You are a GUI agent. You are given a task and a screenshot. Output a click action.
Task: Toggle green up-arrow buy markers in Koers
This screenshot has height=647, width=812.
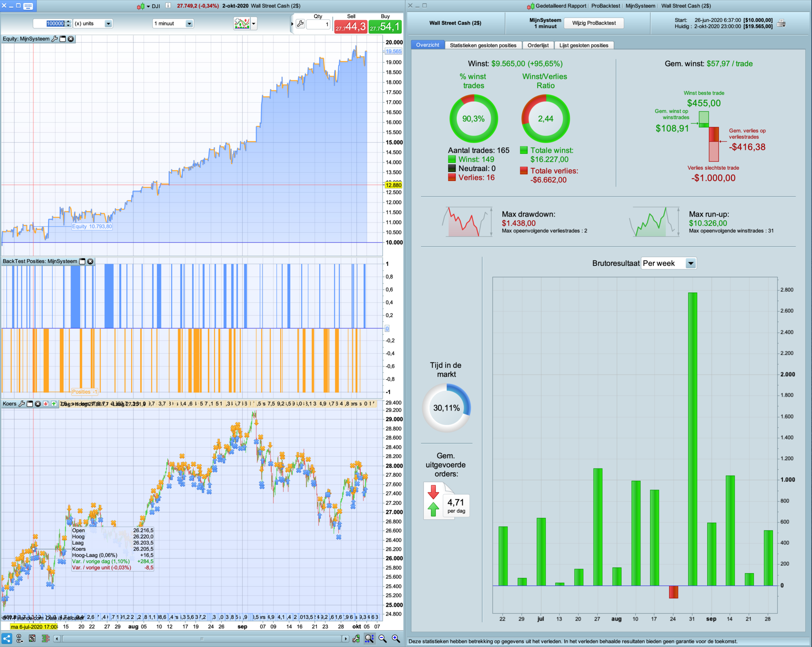pyautogui.click(x=54, y=404)
